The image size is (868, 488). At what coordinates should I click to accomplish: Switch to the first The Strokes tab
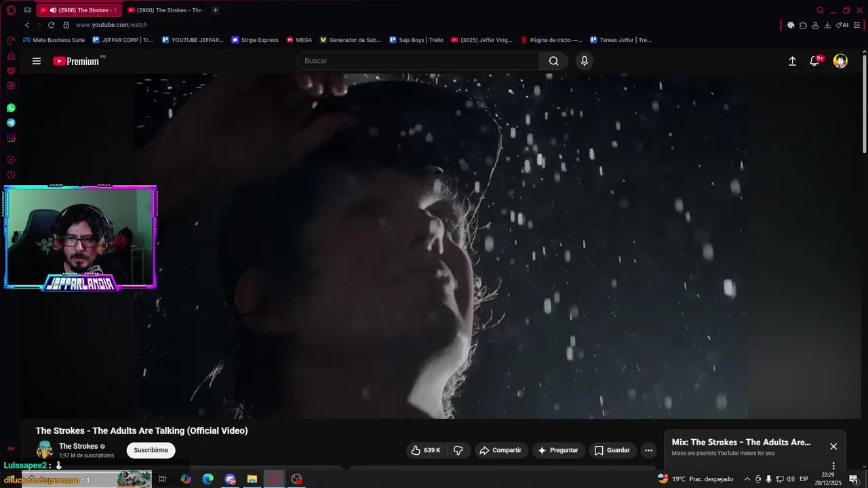point(79,10)
